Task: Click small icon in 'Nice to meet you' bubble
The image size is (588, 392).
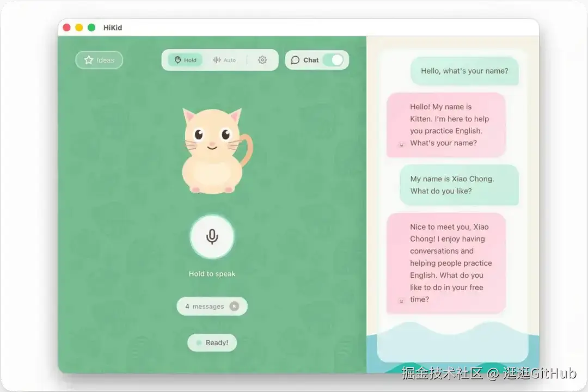Action: [x=401, y=301]
